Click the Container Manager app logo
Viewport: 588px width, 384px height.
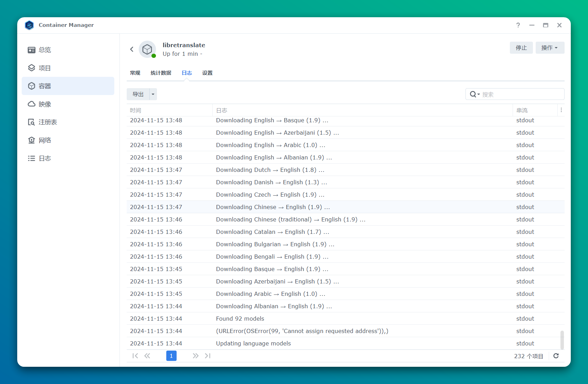point(30,25)
